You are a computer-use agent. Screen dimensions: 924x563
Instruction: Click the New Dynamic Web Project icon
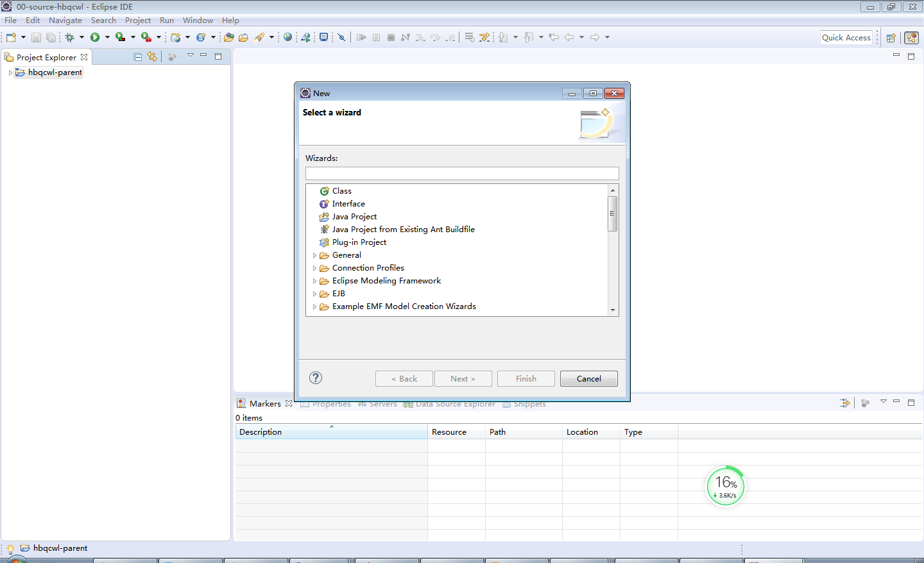click(x=175, y=37)
